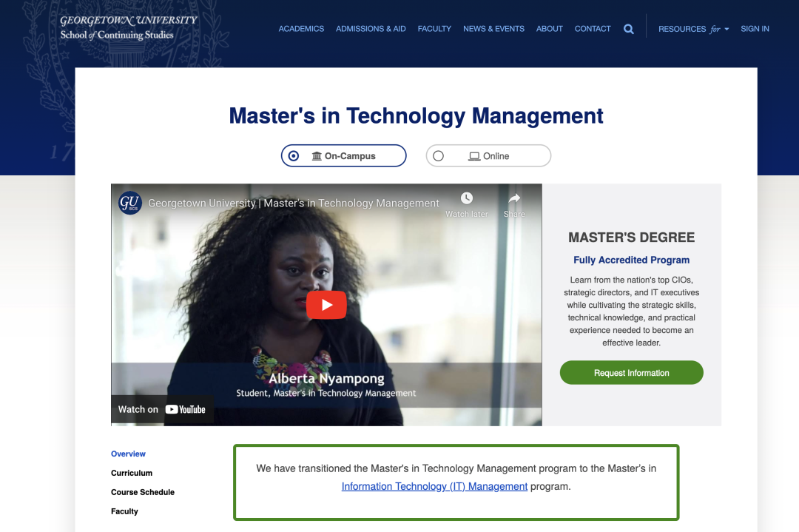The height and width of the screenshot is (532, 799).
Task: Select Overview in the side navigation
Action: [x=128, y=454]
